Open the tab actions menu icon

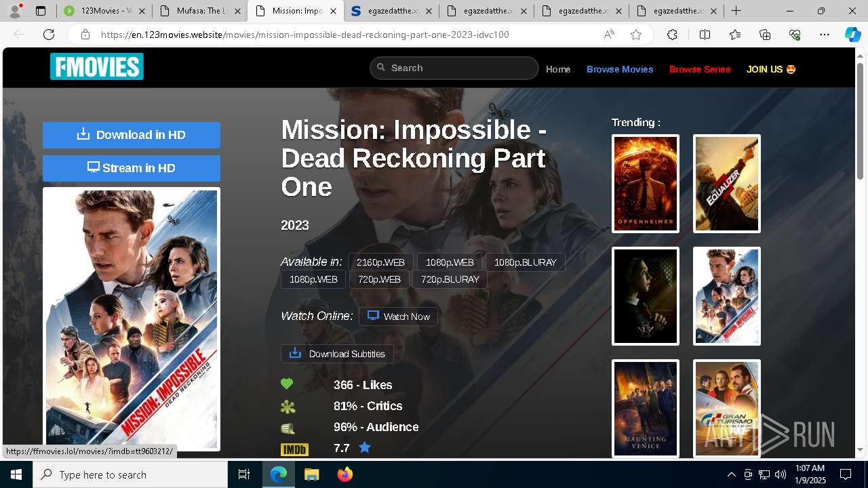pyautogui.click(x=41, y=11)
